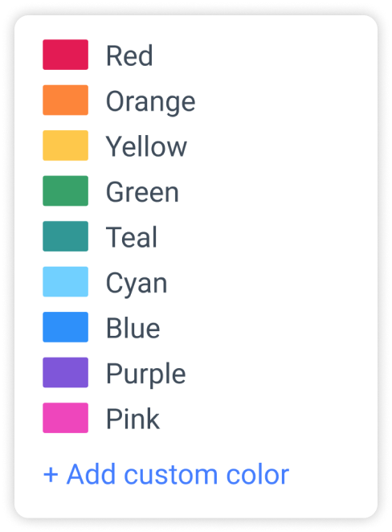This screenshot has width=392, height=532.
Task: Choose the purple color square
Action: point(65,373)
